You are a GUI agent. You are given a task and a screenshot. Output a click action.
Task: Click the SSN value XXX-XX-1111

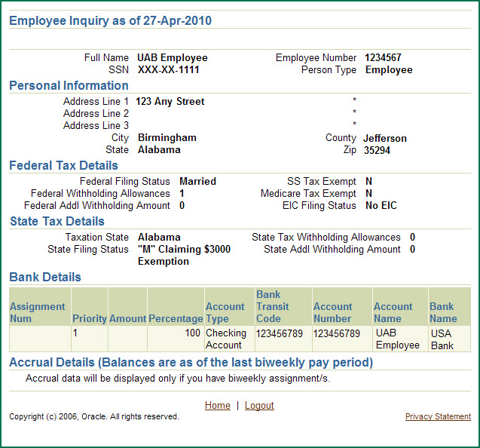coord(168,69)
